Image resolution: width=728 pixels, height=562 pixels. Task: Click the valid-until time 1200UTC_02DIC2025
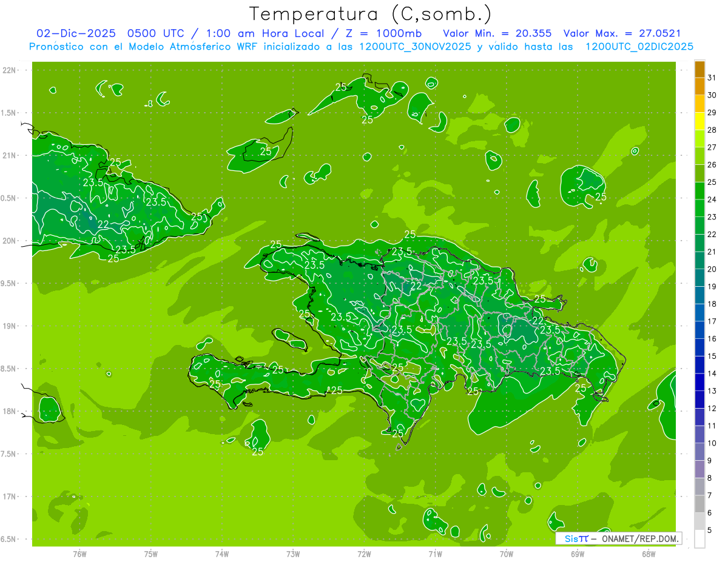pyautogui.click(x=639, y=46)
